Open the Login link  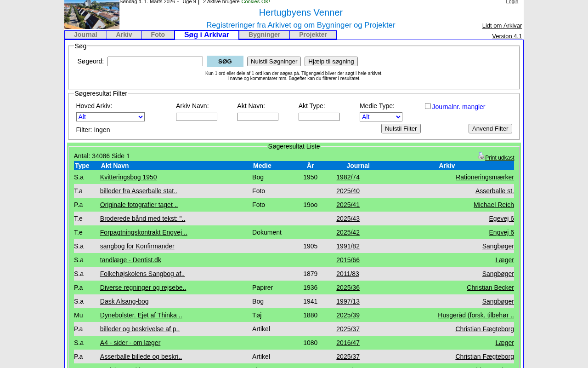512,2
